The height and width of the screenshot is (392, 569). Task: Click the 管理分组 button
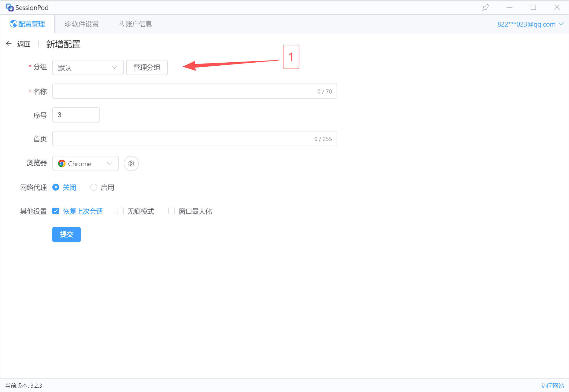(x=147, y=68)
